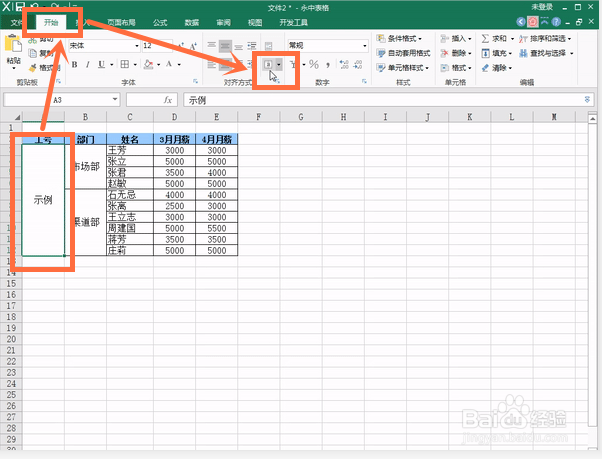Select column G header
The image size is (602, 459).
[x=301, y=117]
